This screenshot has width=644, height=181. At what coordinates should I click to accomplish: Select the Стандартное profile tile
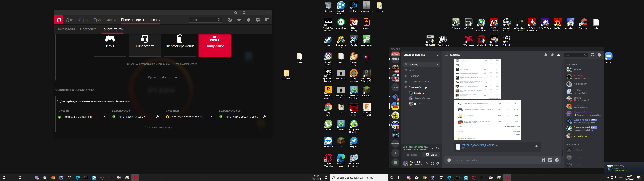pyautogui.click(x=214, y=45)
